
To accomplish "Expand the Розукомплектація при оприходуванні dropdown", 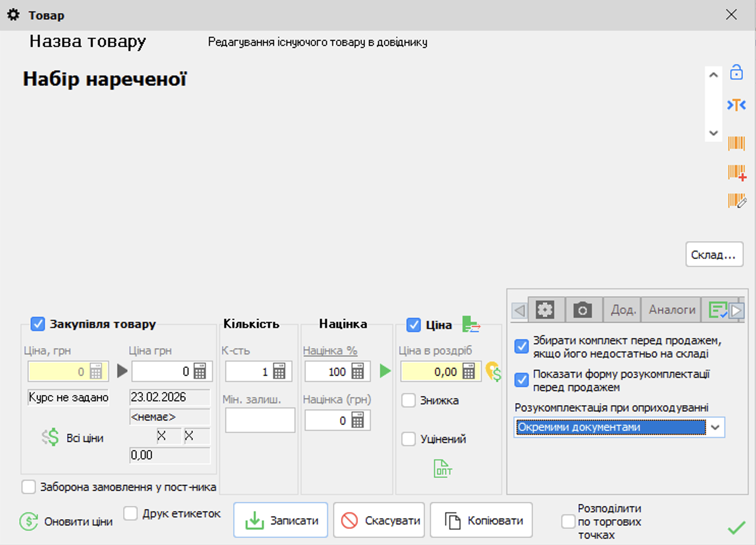I will click(x=715, y=427).
